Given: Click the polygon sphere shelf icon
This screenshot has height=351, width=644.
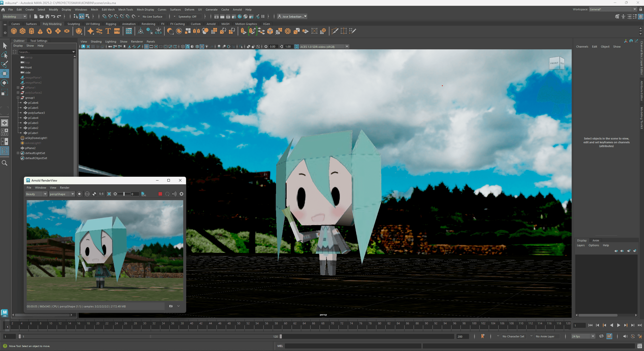Looking at the screenshot, I should pyautogui.click(x=14, y=31).
